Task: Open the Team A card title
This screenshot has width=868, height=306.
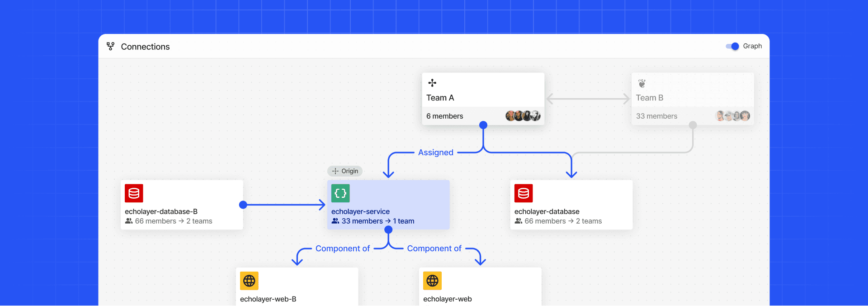Action: click(x=440, y=98)
